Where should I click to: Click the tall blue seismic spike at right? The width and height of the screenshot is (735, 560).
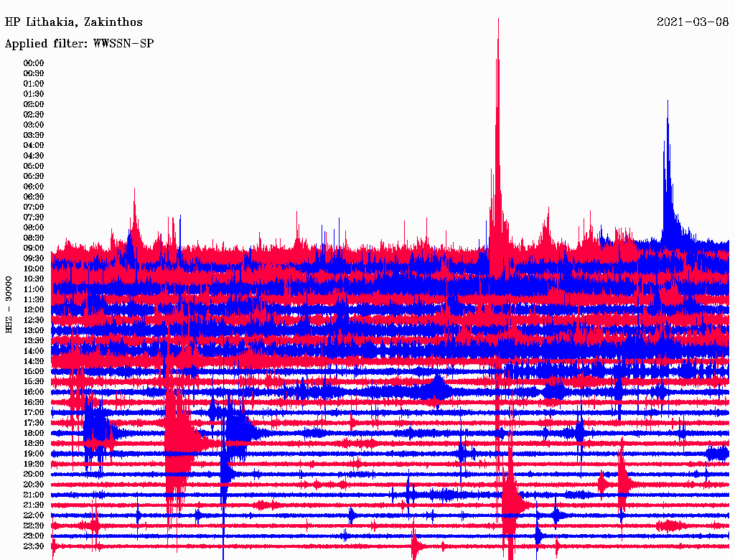pos(668,174)
